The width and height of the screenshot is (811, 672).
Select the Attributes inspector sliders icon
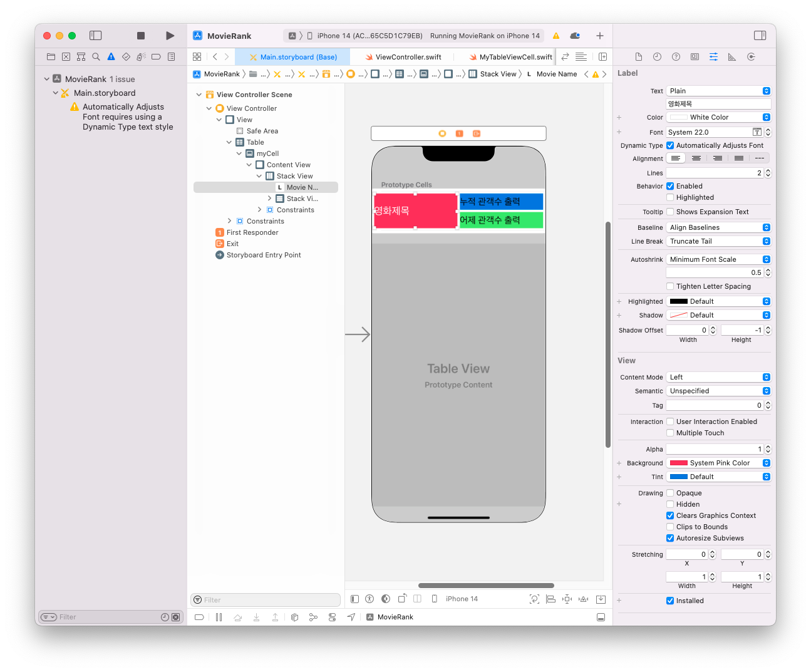713,56
